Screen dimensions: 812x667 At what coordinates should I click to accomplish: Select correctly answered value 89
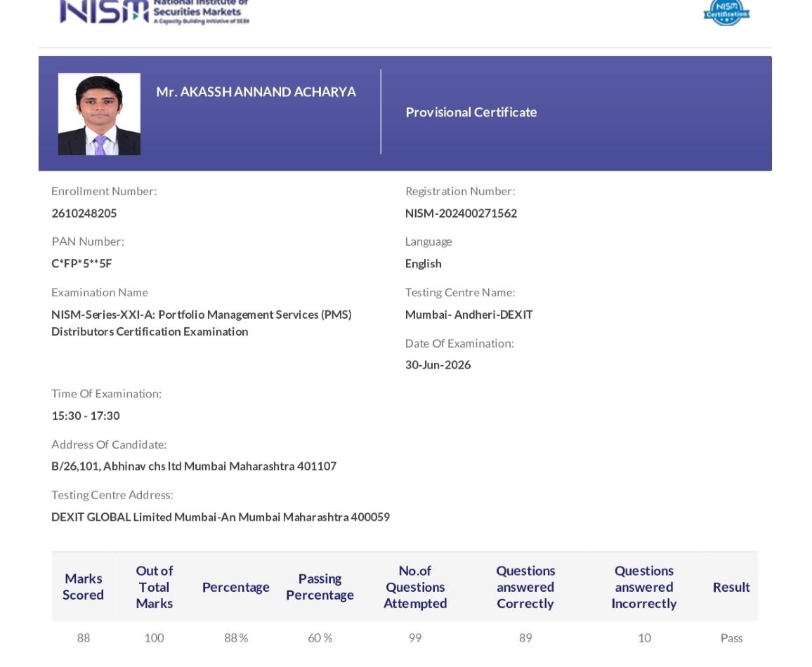coord(525,638)
